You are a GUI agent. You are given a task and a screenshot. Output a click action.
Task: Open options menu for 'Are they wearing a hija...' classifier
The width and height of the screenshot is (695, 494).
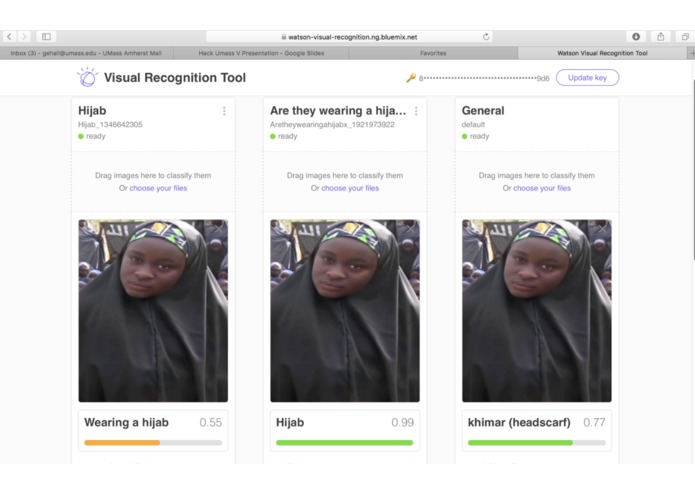[416, 111]
